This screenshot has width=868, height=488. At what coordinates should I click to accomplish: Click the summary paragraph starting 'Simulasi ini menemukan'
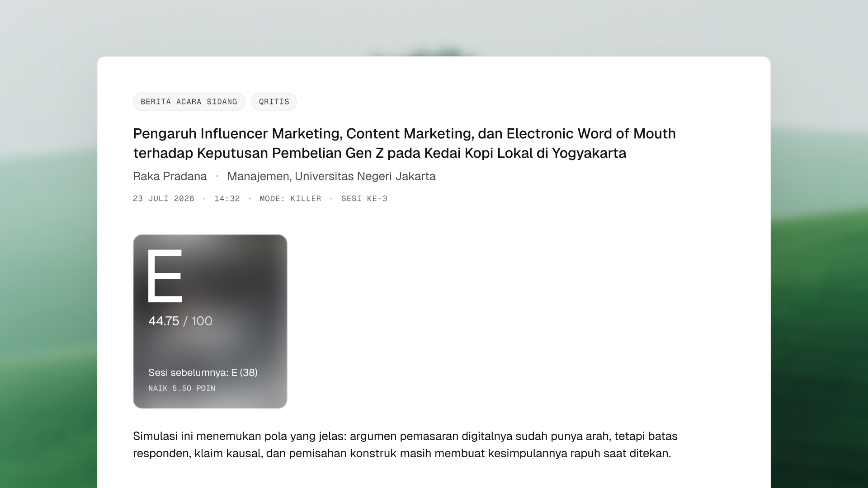(x=405, y=445)
